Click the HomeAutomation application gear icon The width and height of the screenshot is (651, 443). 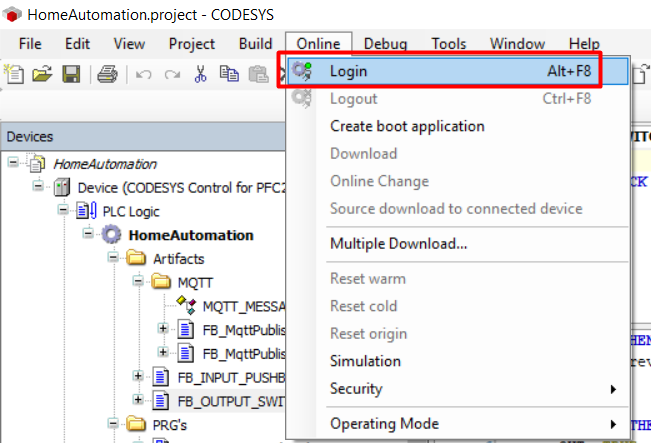tap(112, 235)
